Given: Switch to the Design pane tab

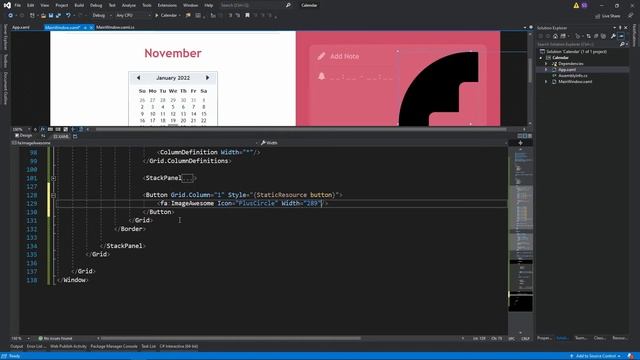Looking at the screenshot, I should tap(23, 136).
